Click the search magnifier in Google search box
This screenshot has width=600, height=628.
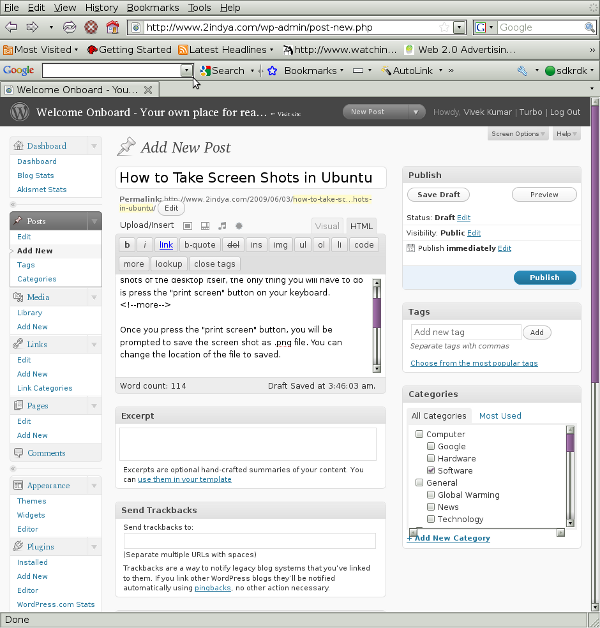coord(589,27)
